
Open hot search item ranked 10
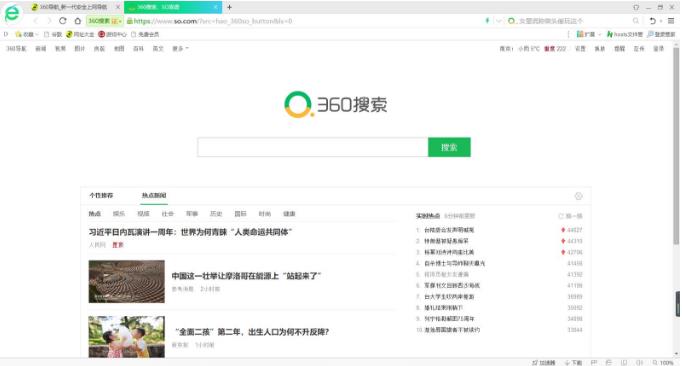point(452,330)
